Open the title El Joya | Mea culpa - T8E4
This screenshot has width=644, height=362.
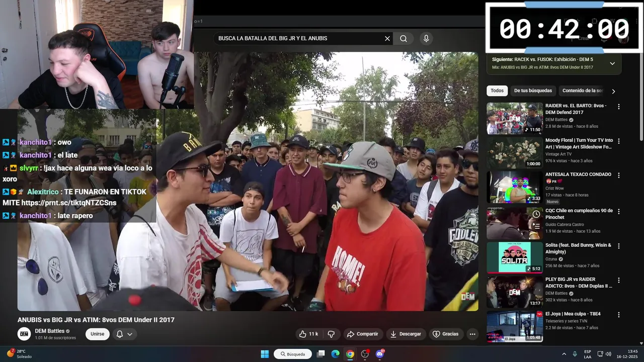pos(573,314)
